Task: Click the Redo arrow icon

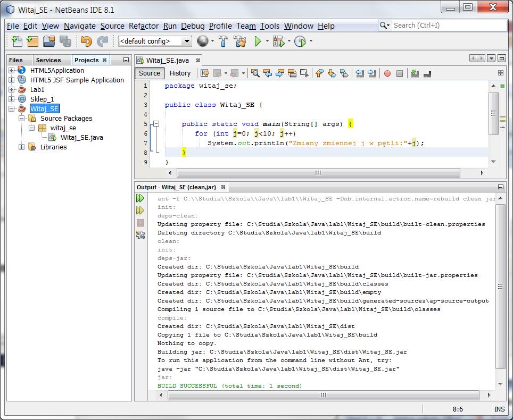Action: point(102,41)
